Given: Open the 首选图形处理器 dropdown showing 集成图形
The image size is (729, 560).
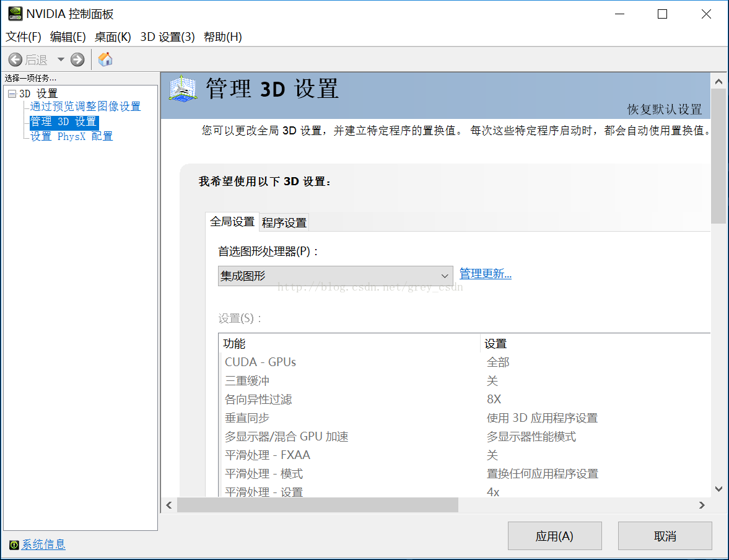Looking at the screenshot, I should tap(335, 276).
